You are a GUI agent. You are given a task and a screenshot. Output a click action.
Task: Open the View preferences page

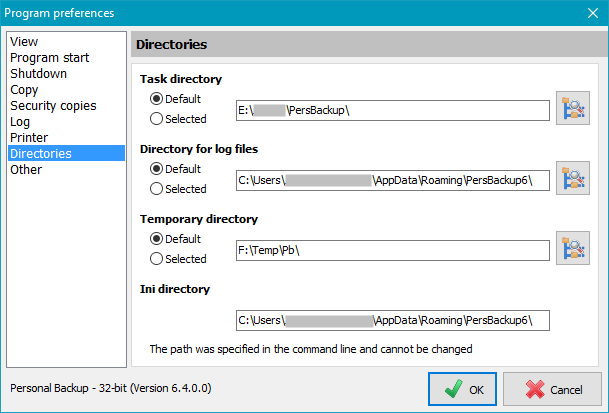(66, 42)
